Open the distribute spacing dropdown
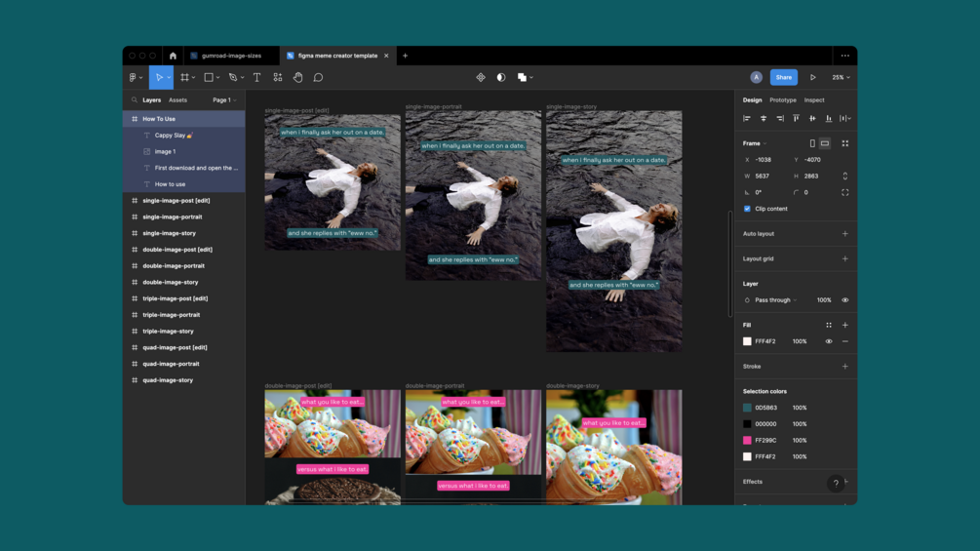The image size is (980, 551). [845, 118]
